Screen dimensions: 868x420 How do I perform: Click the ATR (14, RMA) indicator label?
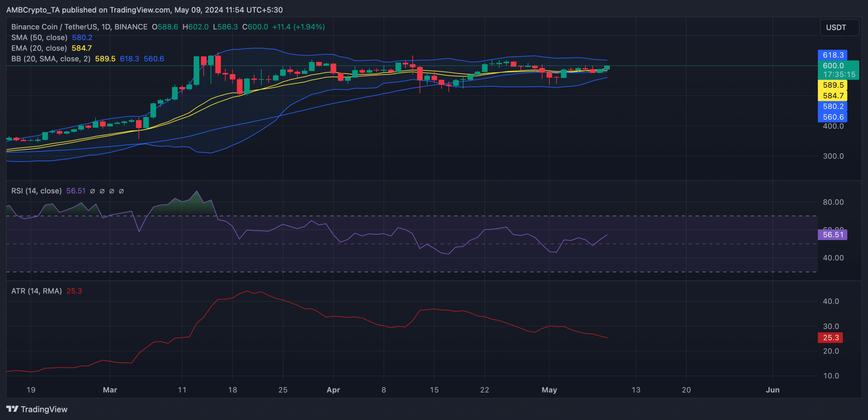tap(37, 291)
